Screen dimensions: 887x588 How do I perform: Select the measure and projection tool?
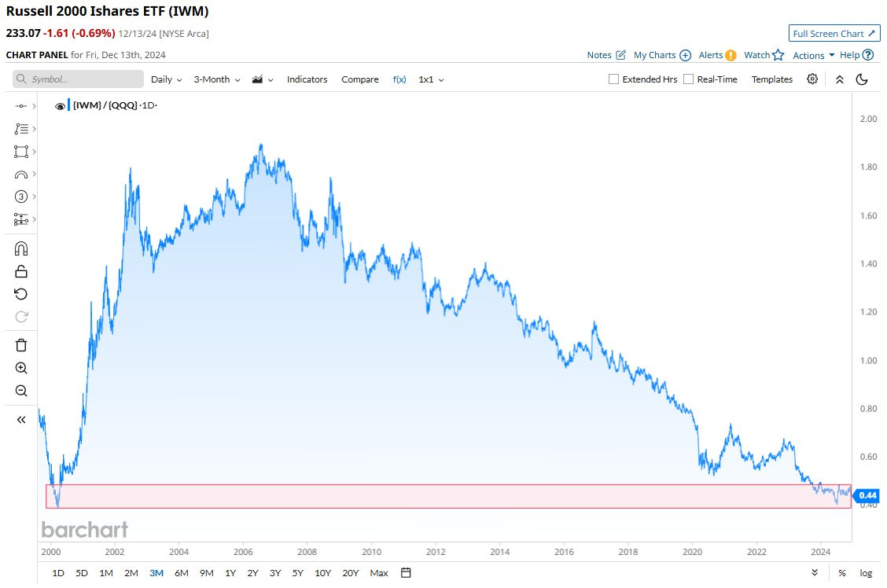(x=21, y=219)
